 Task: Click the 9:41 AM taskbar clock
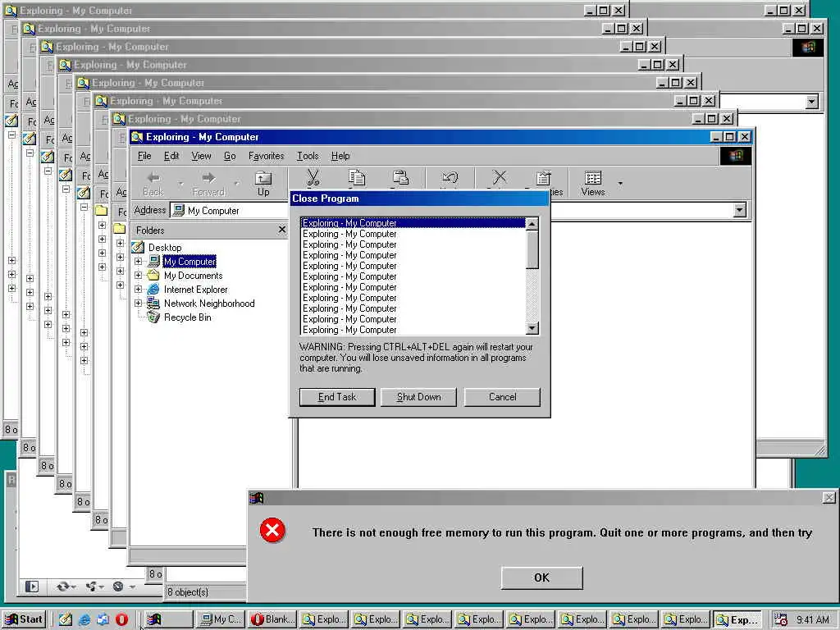pos(812,619)
